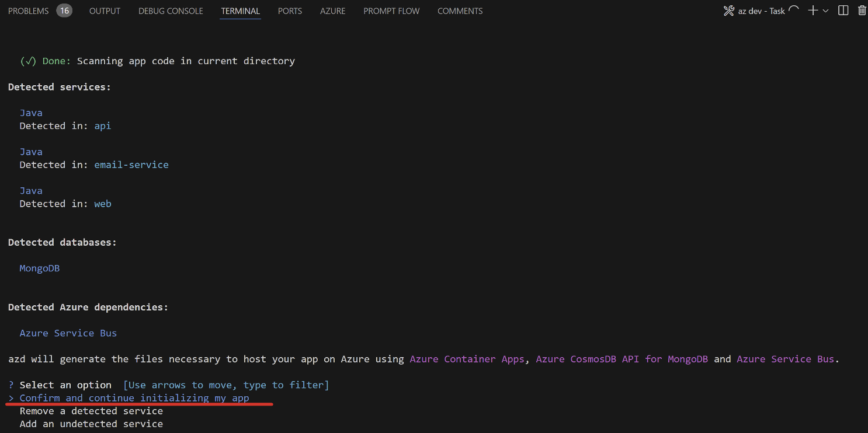Click the task running spinner indicator

793,10
